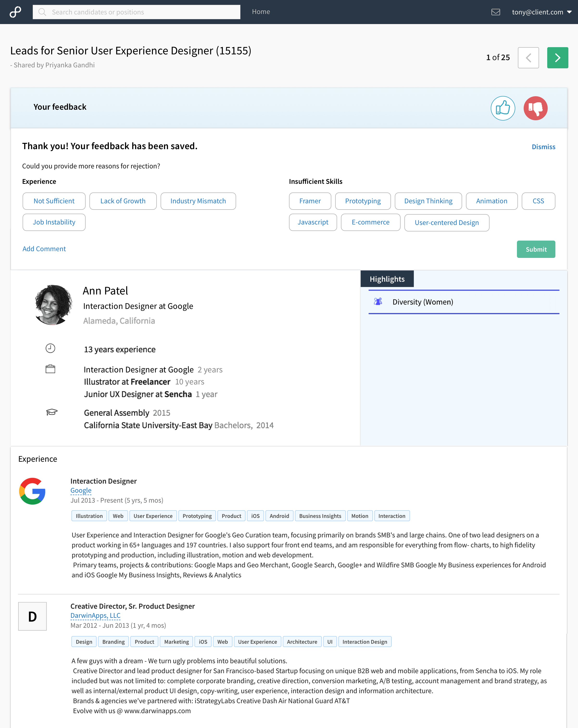Screen dimensions: 578x728
Task: Click Creative Director, Sr. Product Designer title
Action: tap(133, 606)
